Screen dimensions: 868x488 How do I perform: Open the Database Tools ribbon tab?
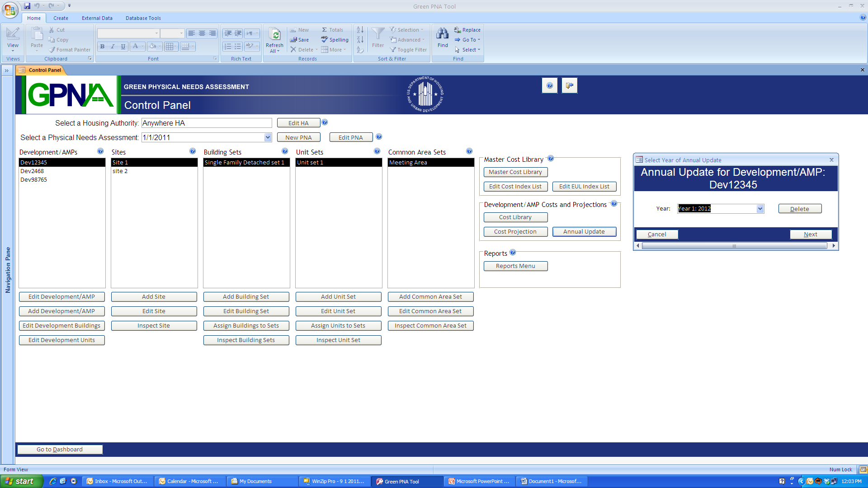click(143, 18)
